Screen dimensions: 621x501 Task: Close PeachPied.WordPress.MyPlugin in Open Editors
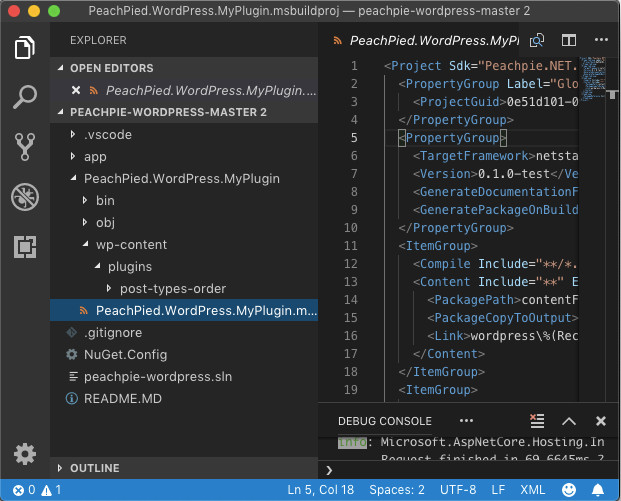tap(76, 90)
